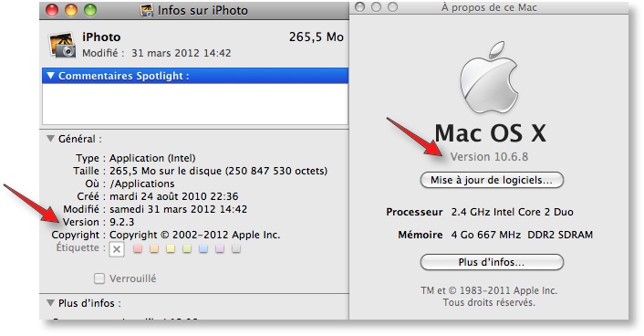Click Type value Application (Intel)
The height and width of the screenshot is (336, 644).
[x=152, y=158]
